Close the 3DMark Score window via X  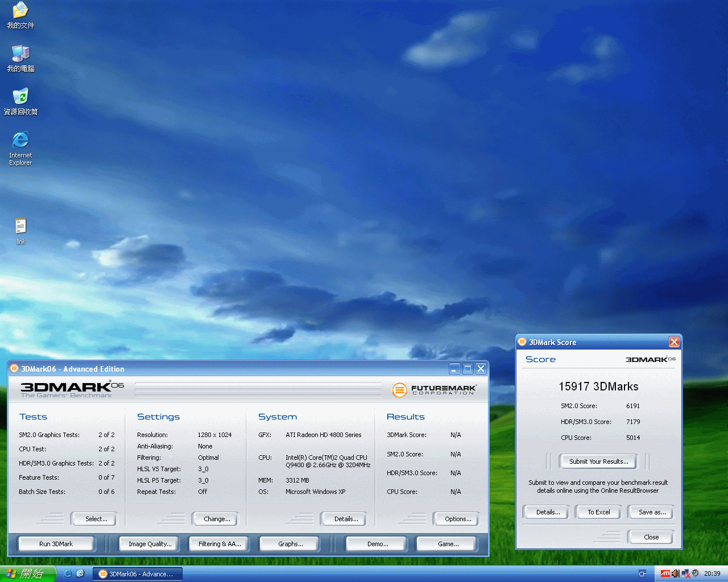[674, 342]
